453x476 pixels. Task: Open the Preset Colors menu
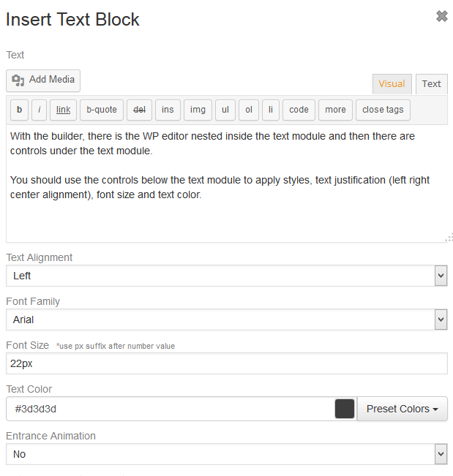point(403,409)
